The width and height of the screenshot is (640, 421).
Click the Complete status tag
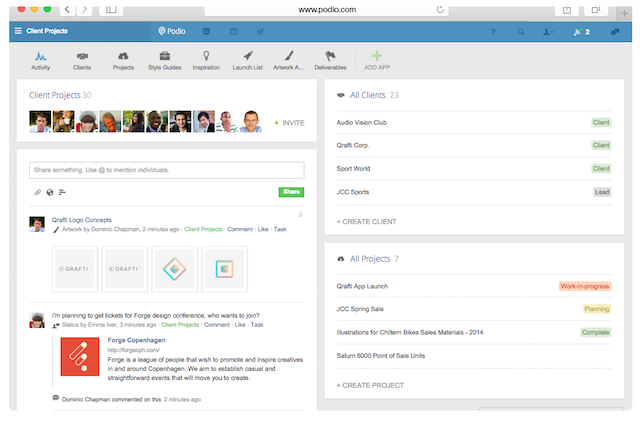pos(596,332)
